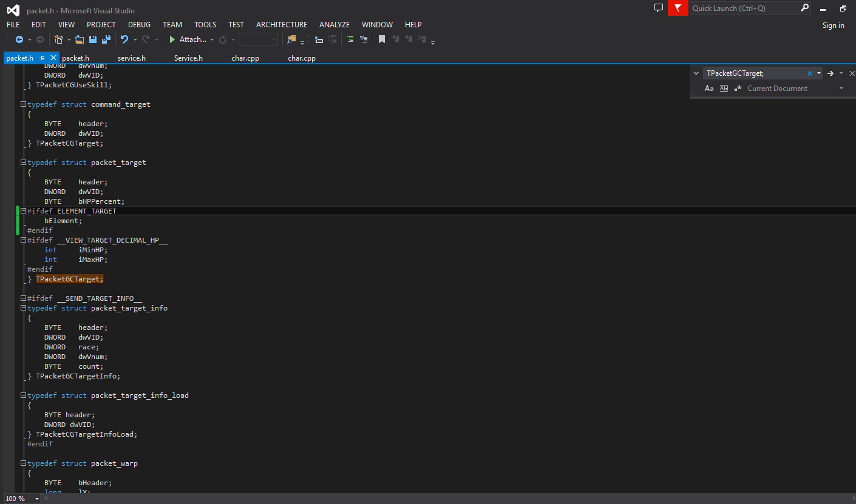Toggle Use Regular Expressions in find panel
The height and width of the screenshot is (504, 856).
point(738,89)
